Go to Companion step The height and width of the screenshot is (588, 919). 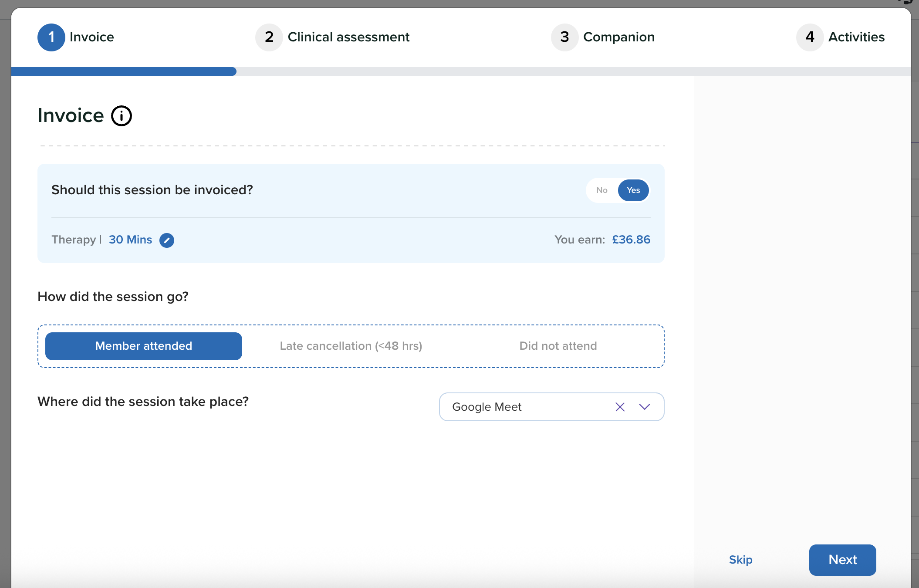tap(618, 37)
